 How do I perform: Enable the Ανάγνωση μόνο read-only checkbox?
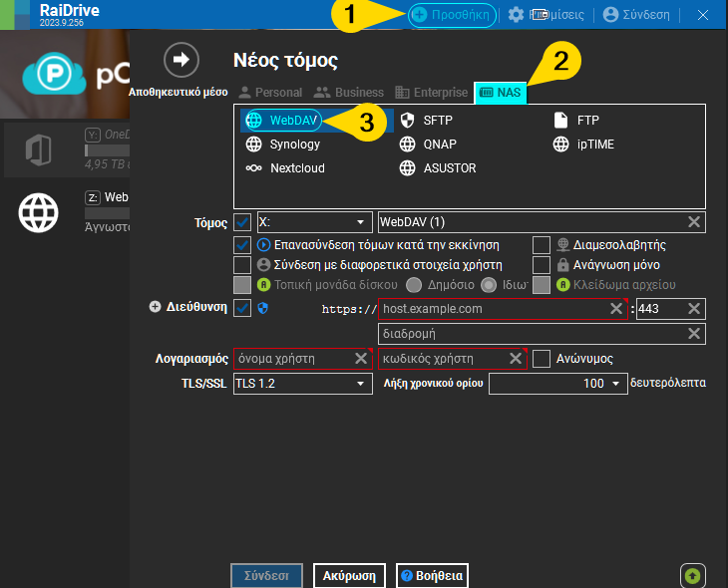pyautogui.click(x=542, y=265)
